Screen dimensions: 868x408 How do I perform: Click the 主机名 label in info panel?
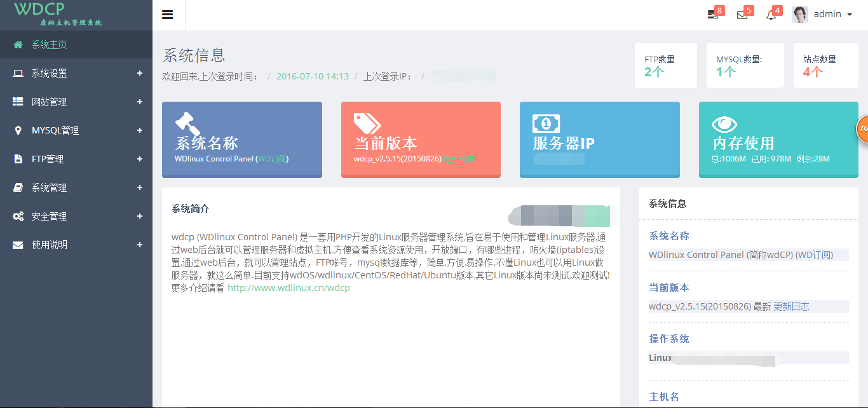coord(664,397)
